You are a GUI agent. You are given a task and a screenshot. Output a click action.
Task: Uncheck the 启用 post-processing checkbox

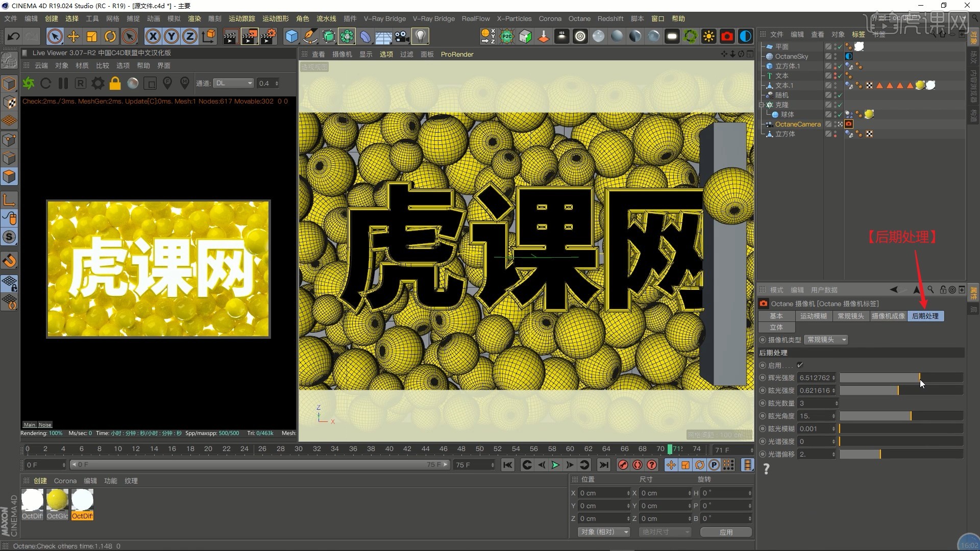[x=800, y=365]
